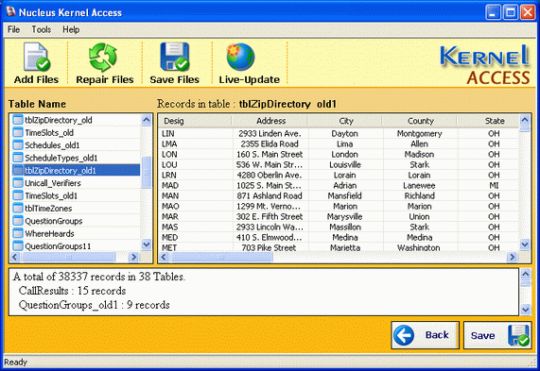This screenshot has width=540, height=371.
Task: Select the QuestionGroups11 table icon
Action: (x=18, y=246)
